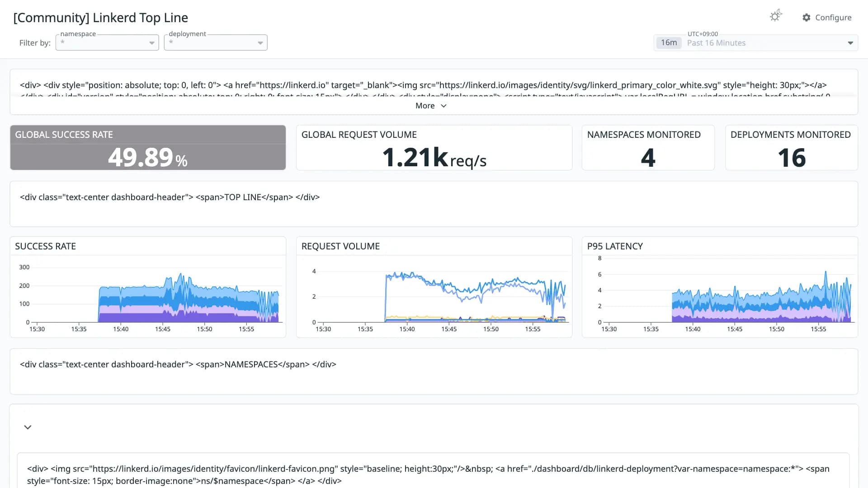Click the REQUEST VOLUME chart title
The width and height of the screenshot is (868, 488).
[340, 246]
